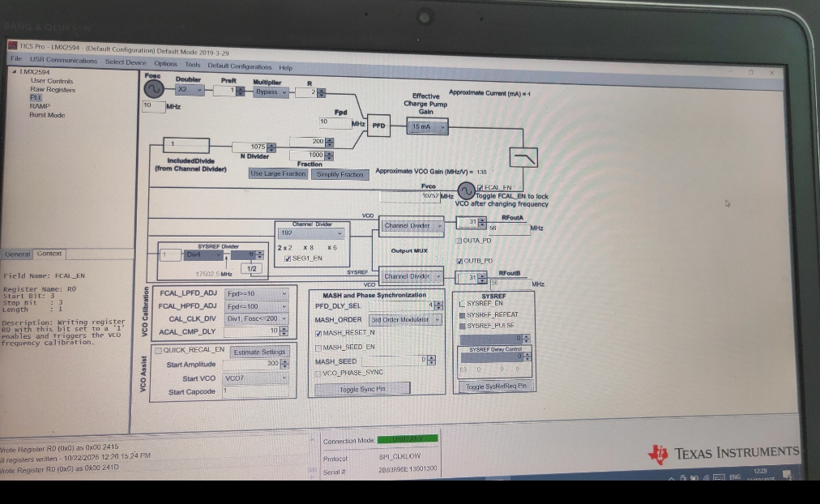Click the Fosc frequency input field
This screenshot has height=504, width=820.
(x=154, y=106)
